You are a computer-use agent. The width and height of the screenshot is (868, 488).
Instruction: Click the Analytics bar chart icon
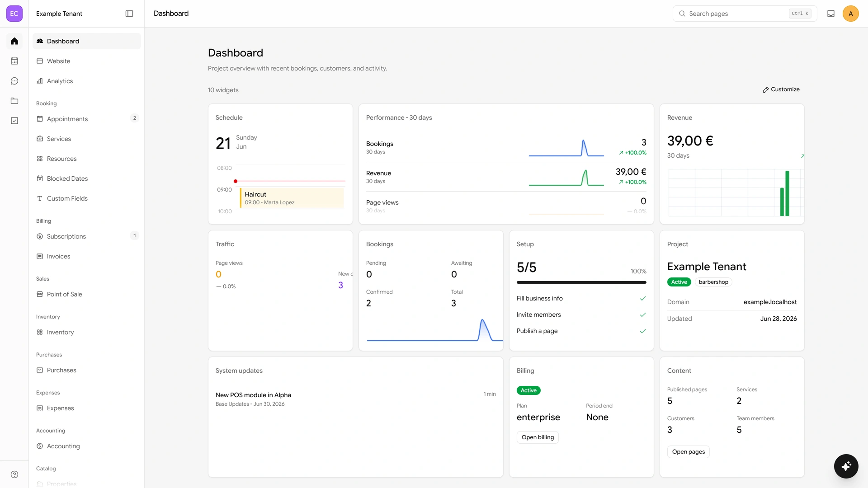40,81
